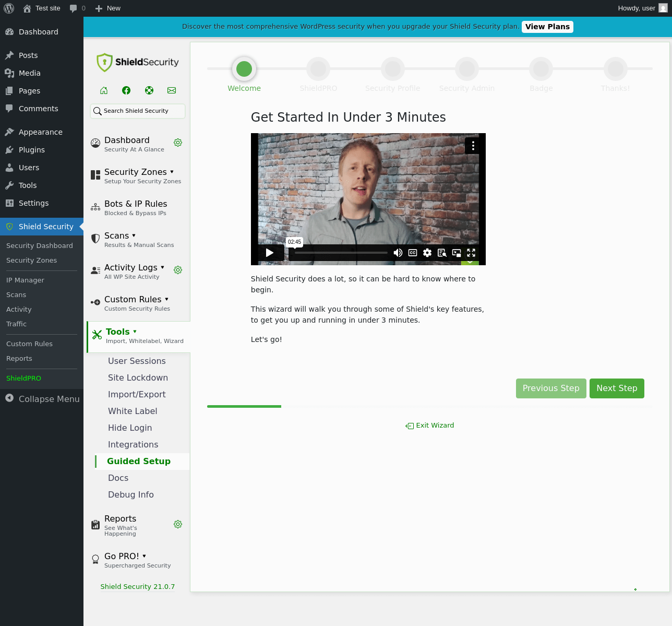
Task: Select Hide Login under Tools
Action: (x=130, y=428)
